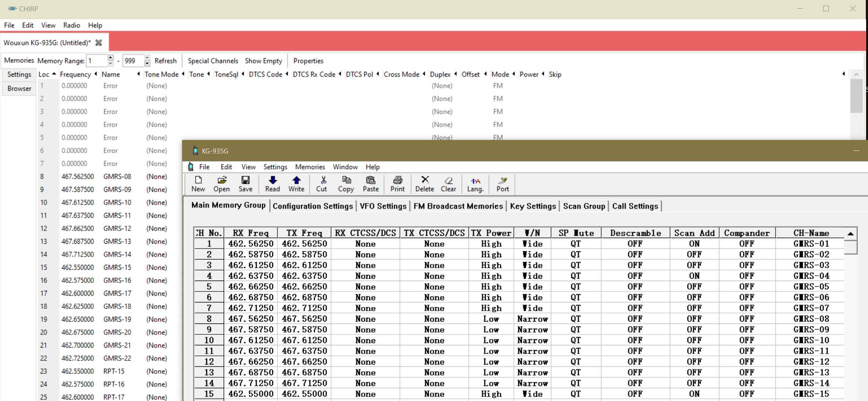The height and width of the screenshot is (401, 868).
Task: Click the Delete X icon
Action: tap(425, 184)
